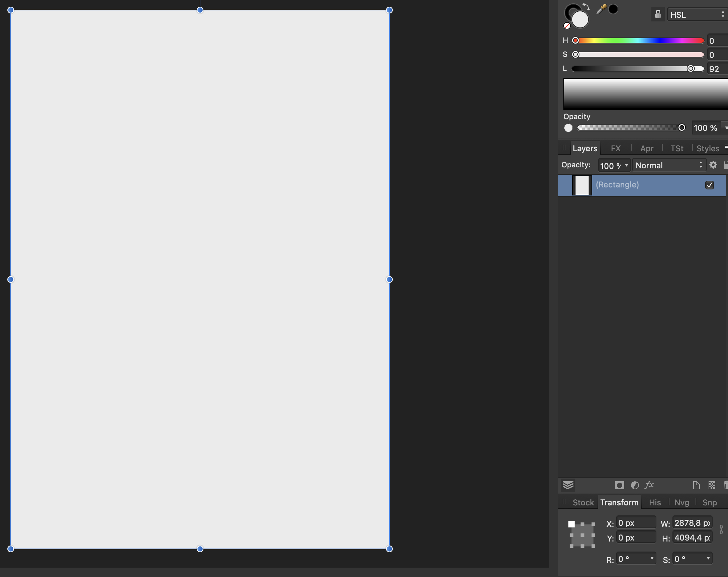Viewport: 728px width, 577px height.
Task: Select the middle-right anchor point
Action: click(x=593, y=535)
